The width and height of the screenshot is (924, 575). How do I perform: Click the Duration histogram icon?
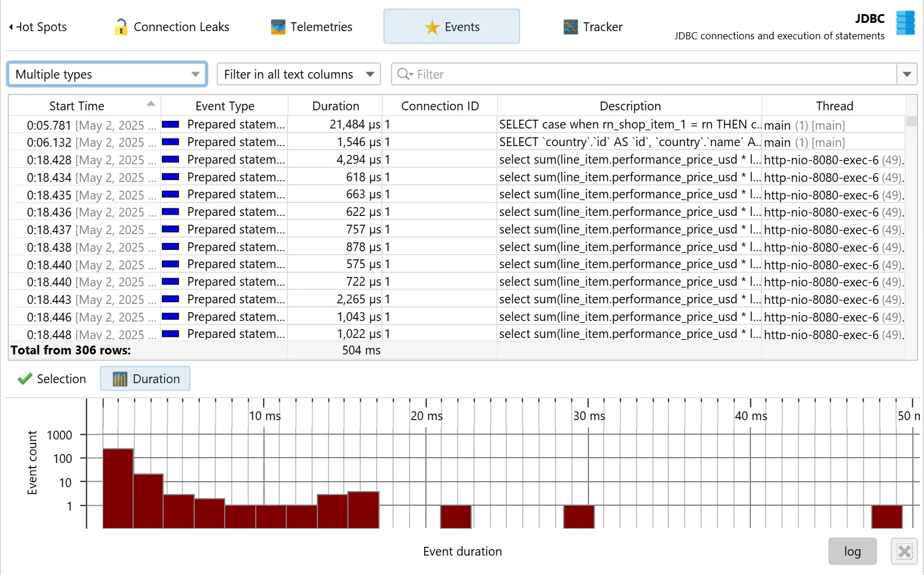[120, 379]
